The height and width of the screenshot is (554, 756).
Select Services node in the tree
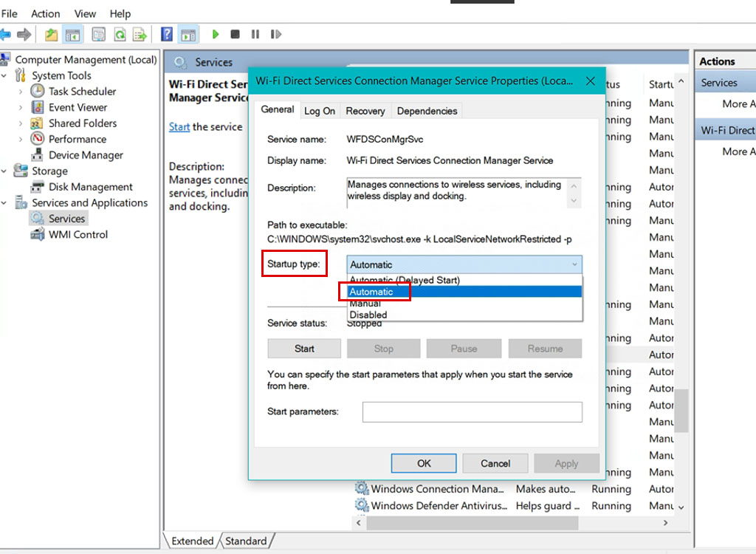point(66,219)
